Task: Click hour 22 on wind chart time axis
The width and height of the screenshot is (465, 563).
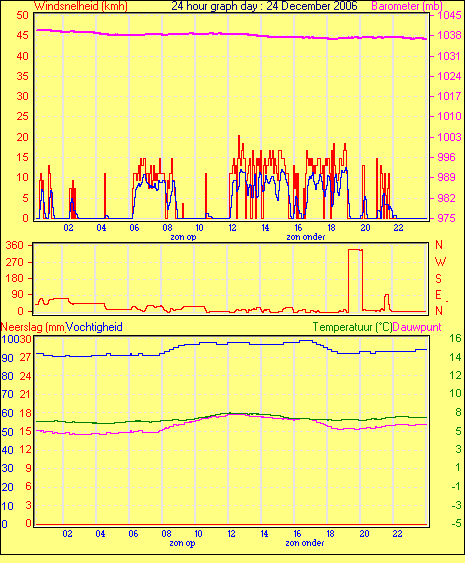Action: [x=398, y=228]
